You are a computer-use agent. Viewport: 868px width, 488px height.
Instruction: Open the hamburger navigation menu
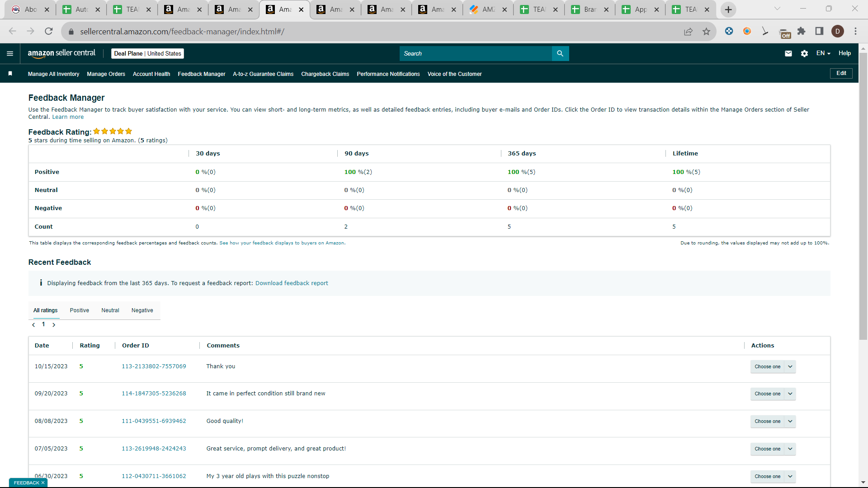pos(10,53)
